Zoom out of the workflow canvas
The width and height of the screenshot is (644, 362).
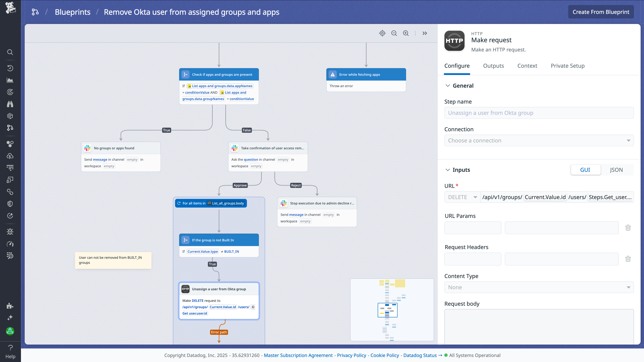(394, 33)
